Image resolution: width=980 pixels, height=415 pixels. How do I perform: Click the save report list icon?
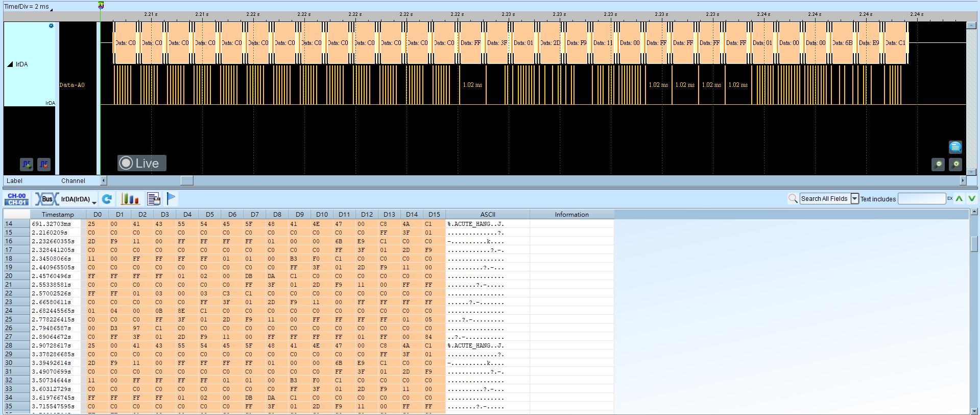coord(153,199)
